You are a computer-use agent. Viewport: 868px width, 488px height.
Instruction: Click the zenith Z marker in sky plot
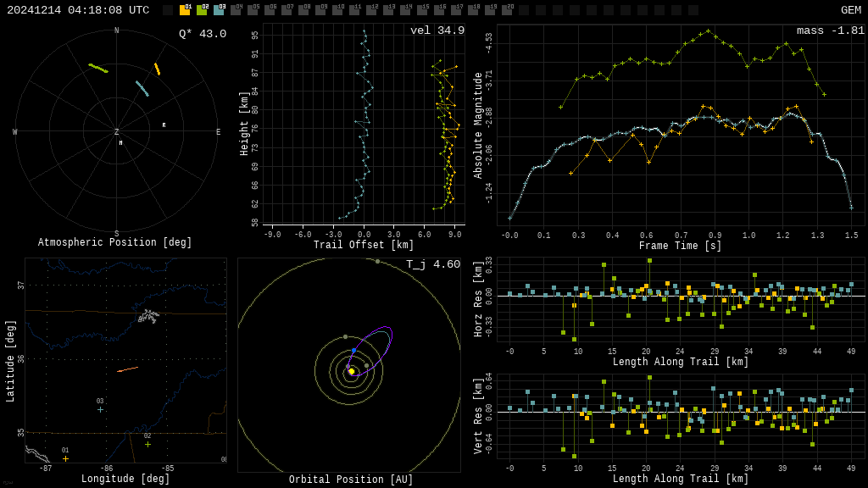(117, 132)
